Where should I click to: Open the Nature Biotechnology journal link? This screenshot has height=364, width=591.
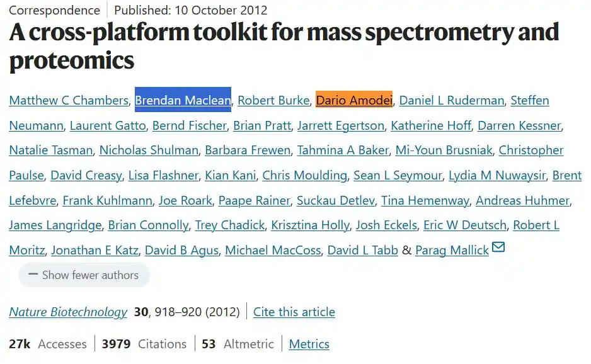coord(68,312)
